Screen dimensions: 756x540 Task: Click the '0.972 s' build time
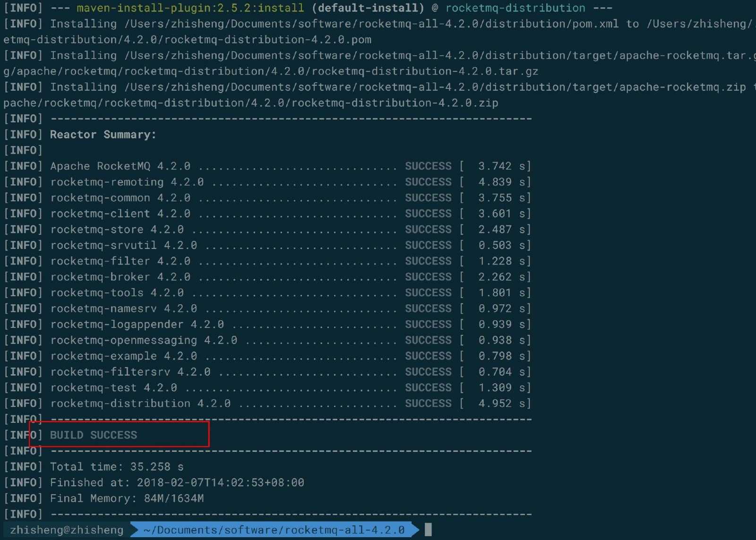pos(502,309)
